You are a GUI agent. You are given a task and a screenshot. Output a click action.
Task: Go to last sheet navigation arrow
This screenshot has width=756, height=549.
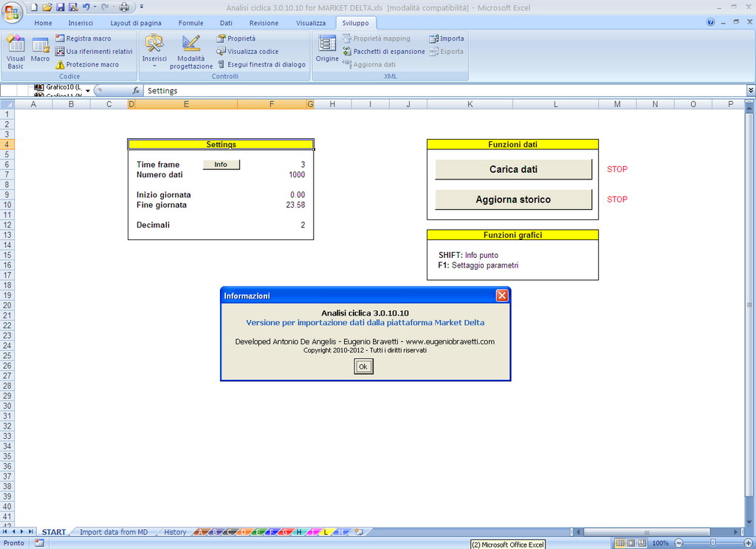[30, 531]
